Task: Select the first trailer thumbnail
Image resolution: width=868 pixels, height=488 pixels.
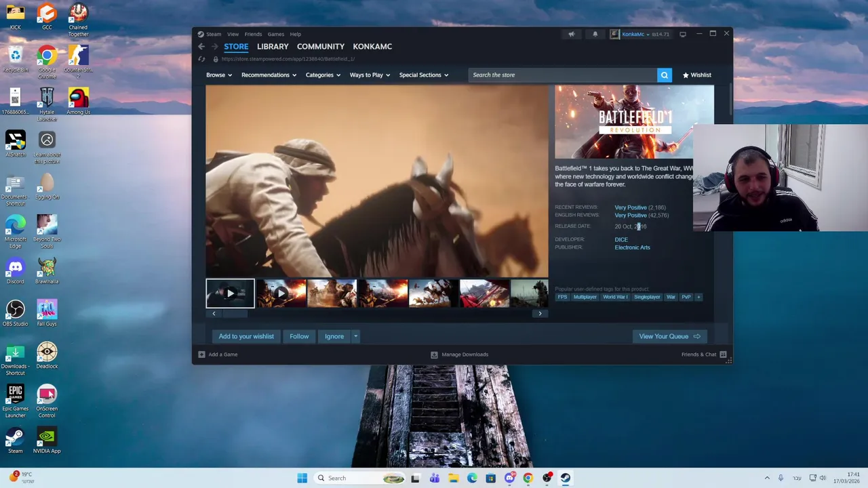Action: click(231, 293)
